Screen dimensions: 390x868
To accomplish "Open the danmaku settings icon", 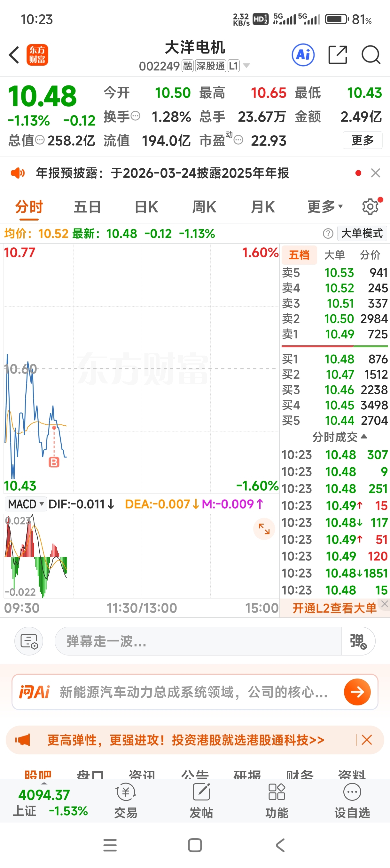I will 29,641.
